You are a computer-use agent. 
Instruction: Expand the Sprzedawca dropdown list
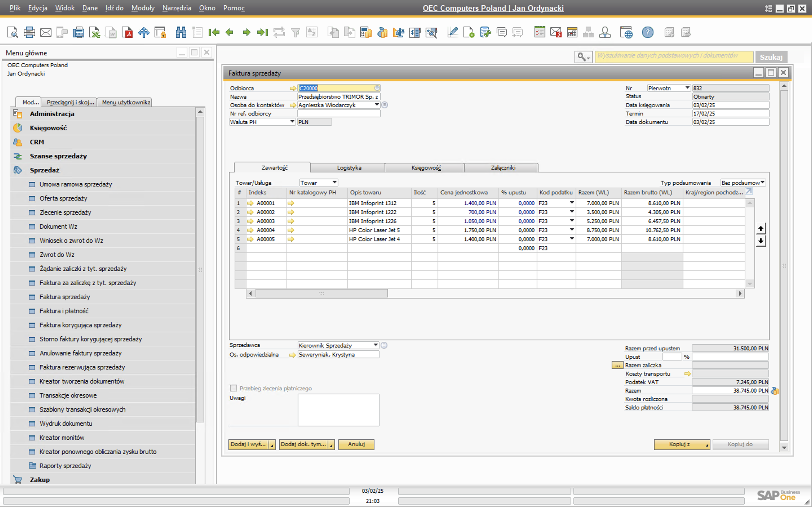[376, 345]
